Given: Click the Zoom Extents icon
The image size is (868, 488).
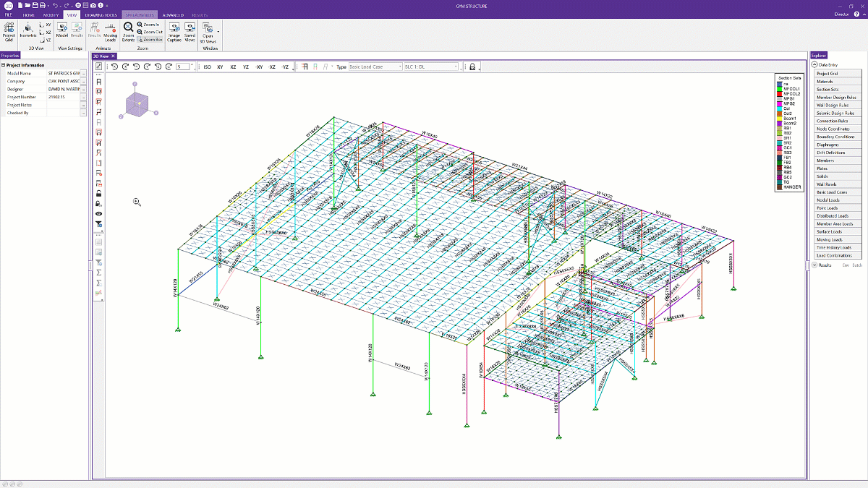Looking at the screenshot, I should coord(128,32).
